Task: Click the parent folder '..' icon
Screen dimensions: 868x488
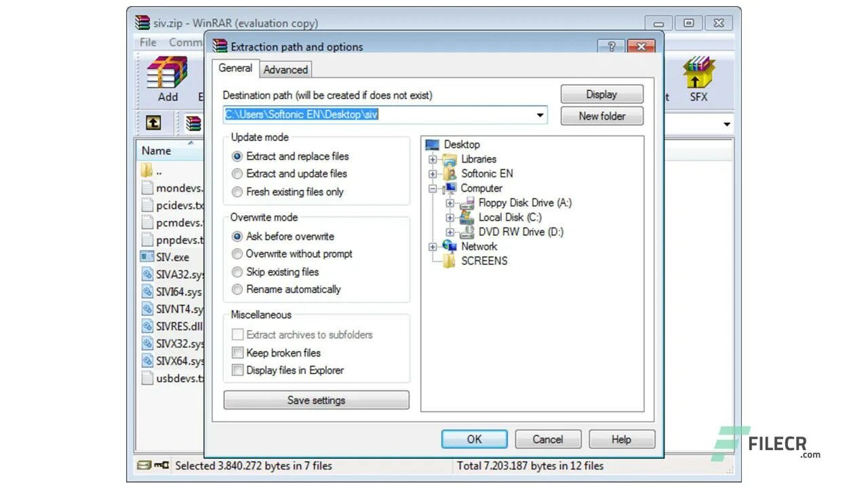Action: [146, 171]
